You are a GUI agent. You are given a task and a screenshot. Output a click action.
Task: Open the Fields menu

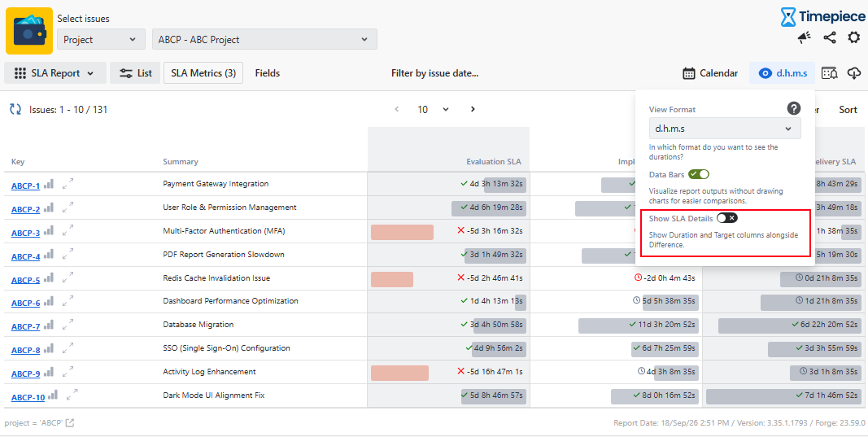tap(268, 73)
